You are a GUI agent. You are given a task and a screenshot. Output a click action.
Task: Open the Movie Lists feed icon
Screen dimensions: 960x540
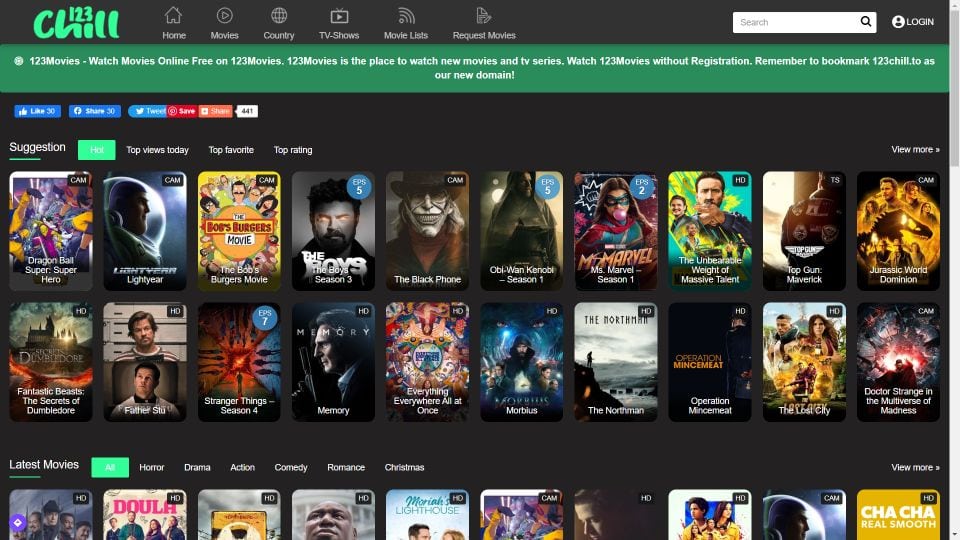pos(405,15)
